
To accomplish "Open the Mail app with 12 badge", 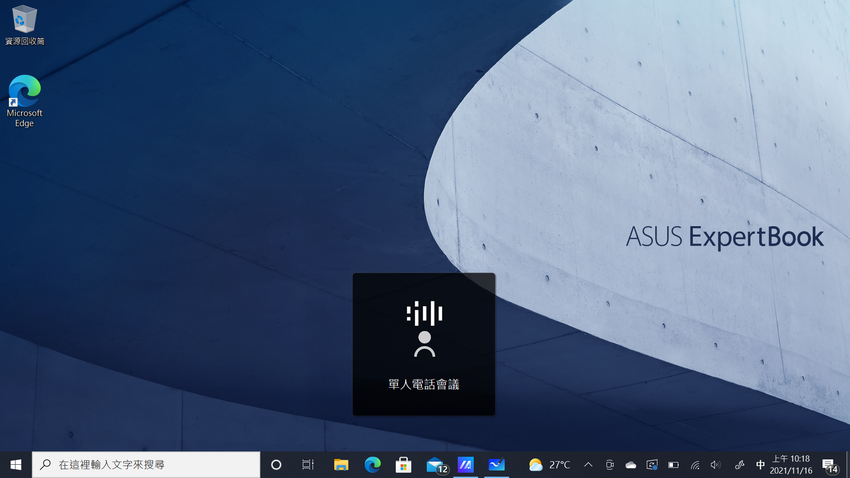I will pos(435,464).
